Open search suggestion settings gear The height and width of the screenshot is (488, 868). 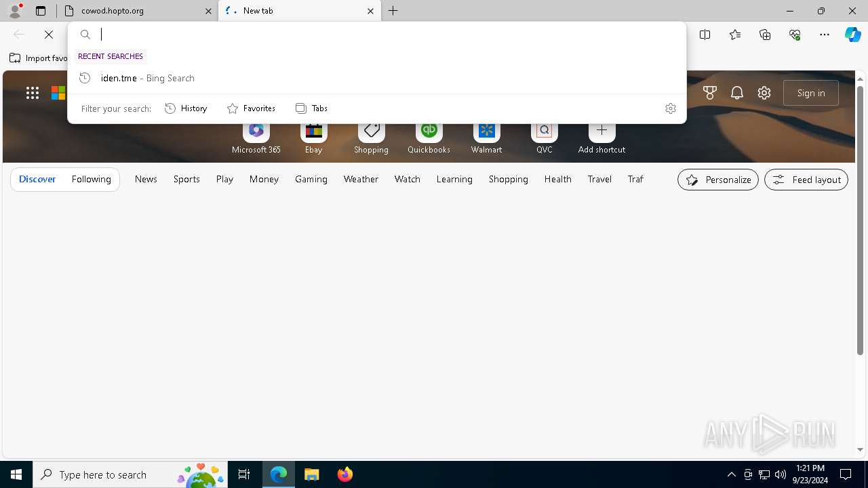tap(671, 108)
